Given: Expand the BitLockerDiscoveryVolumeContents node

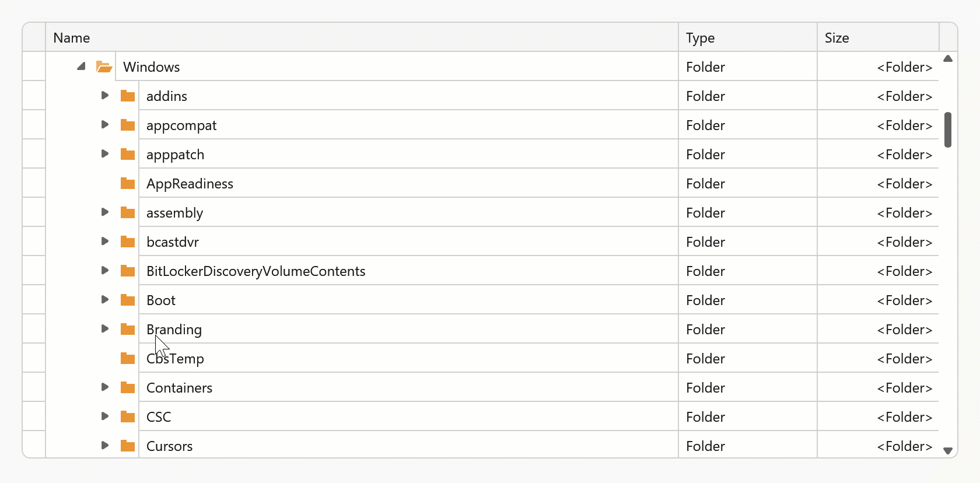Looking at the screenshot, I should [104, 270].
